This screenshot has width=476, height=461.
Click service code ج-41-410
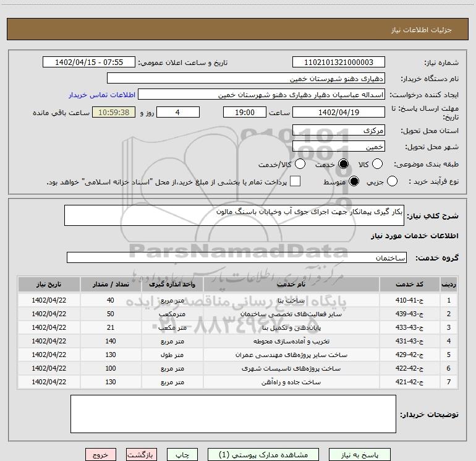409,300
